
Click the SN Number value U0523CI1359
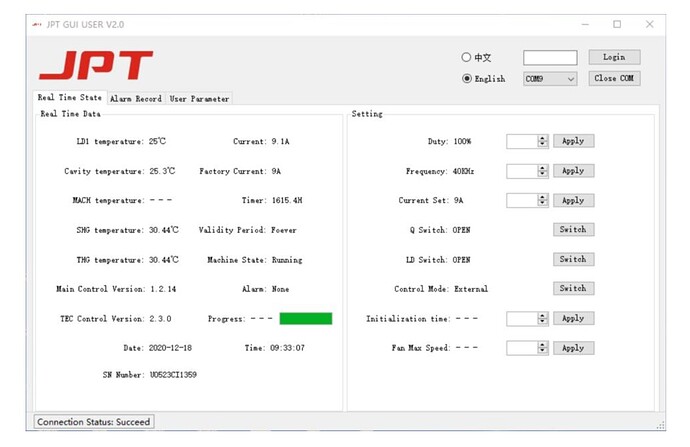tap(173, 375)
